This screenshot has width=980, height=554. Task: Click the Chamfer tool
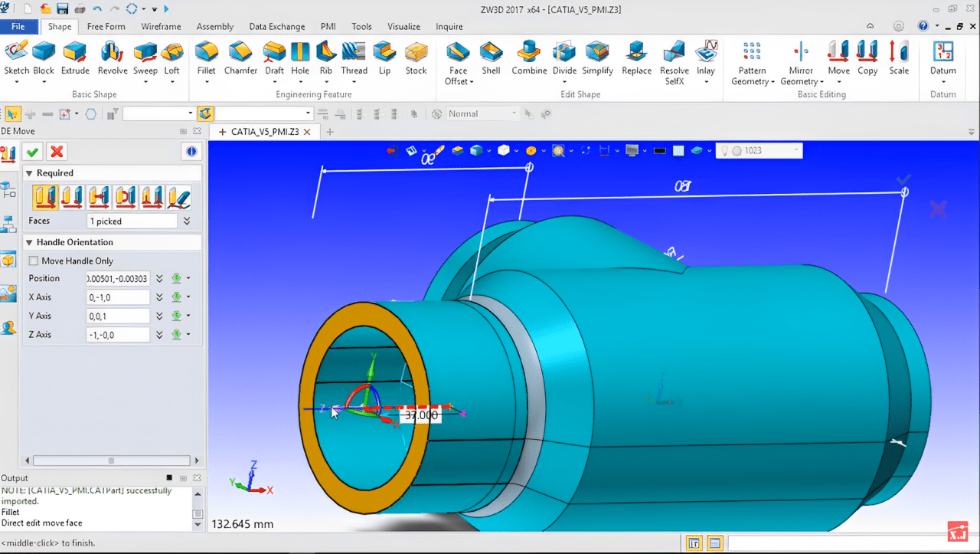pyautogui.click(x=240, y=58)
